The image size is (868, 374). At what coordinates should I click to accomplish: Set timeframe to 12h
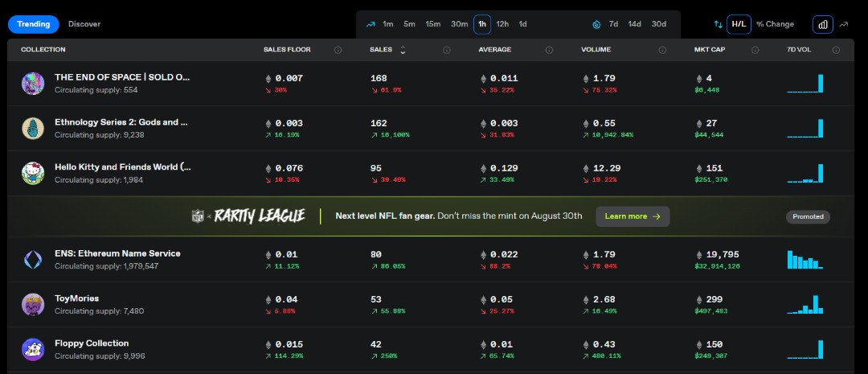click(x=502, y=24)
